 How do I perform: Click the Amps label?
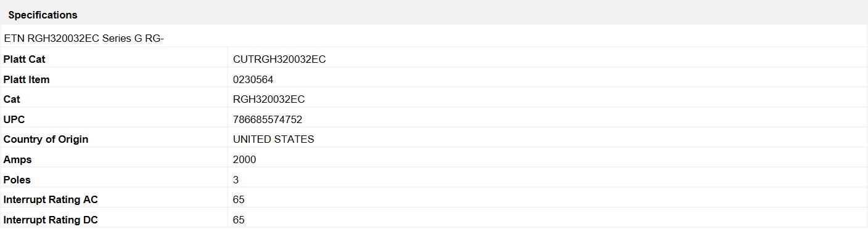coord(17,159)
